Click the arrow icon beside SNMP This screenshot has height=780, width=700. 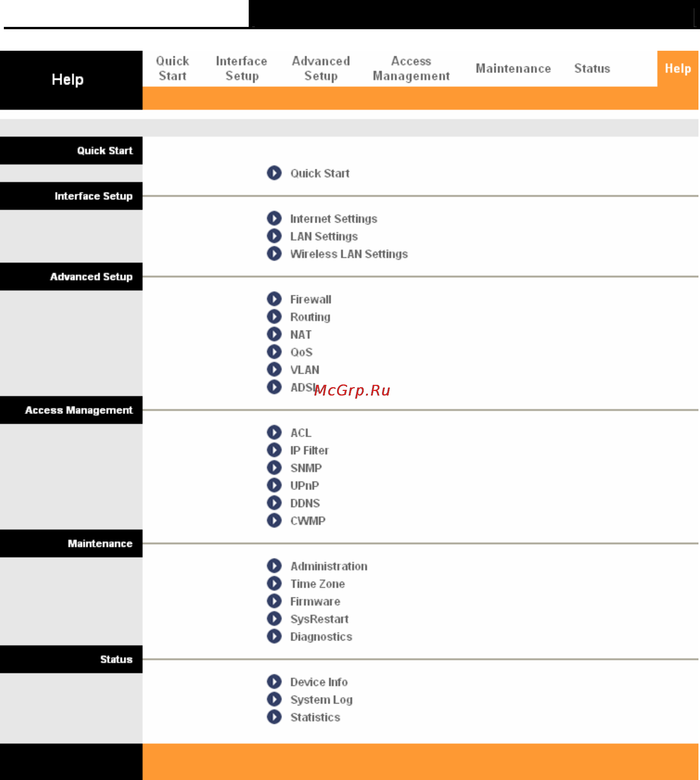tap(274, 468)
